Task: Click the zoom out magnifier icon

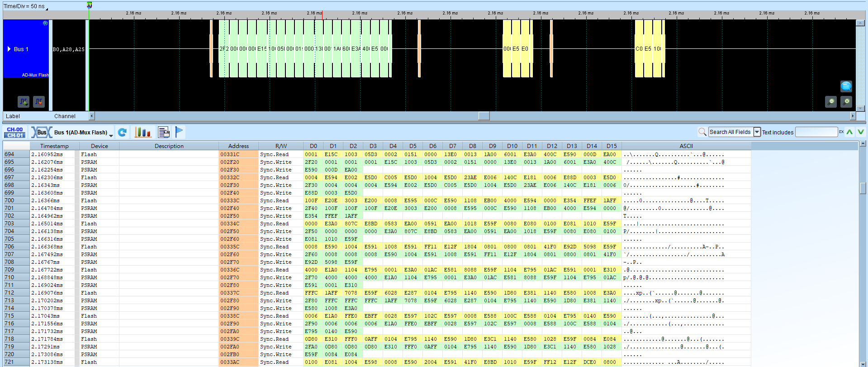Action: (x=830, y=102)
